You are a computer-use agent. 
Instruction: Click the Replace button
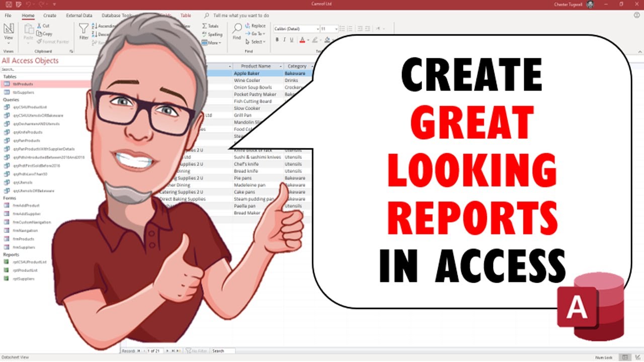point(255,26)
